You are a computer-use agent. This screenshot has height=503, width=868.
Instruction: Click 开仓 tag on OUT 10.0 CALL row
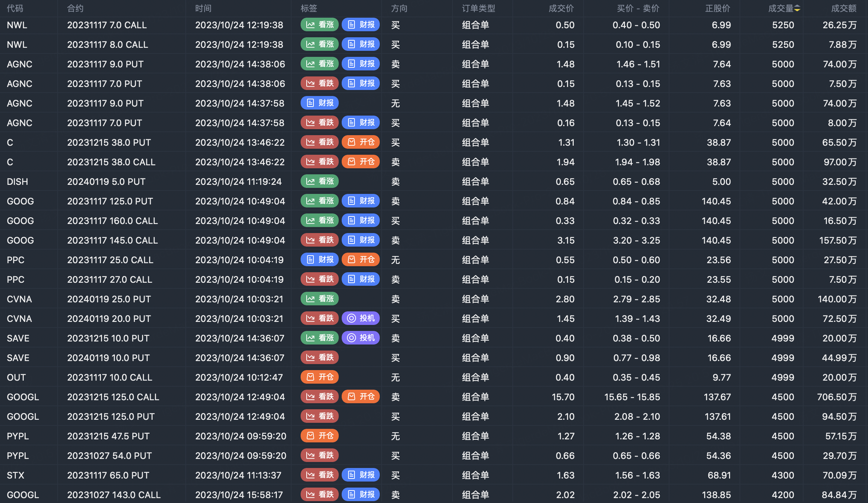pos(319,377)
